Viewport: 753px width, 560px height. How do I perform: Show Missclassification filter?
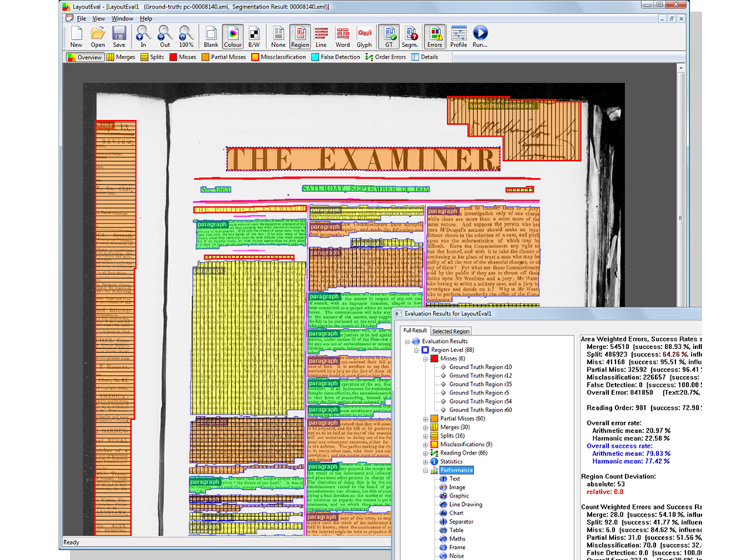pyautogui.click(x=278, y=57)
